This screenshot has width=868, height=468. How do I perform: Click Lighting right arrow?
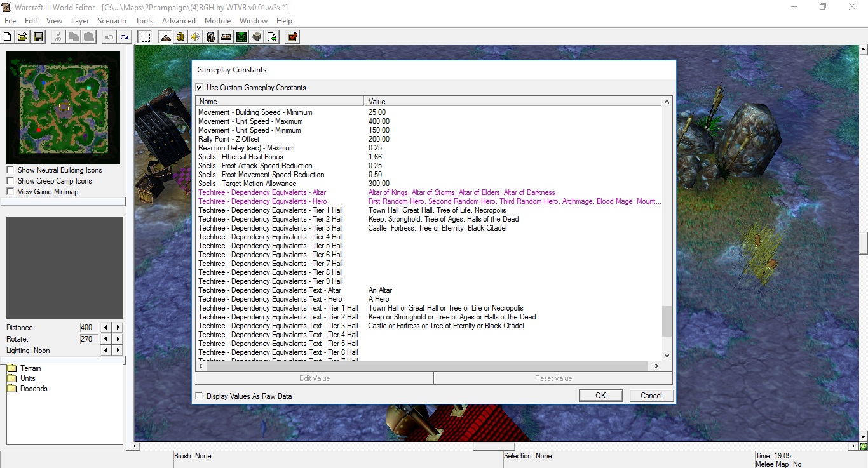click(x=118, y=351)
